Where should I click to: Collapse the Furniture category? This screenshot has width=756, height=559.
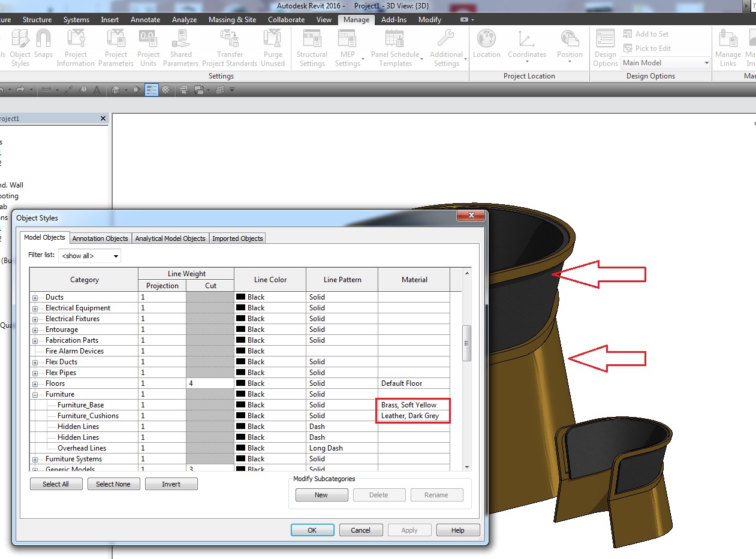coord(35,394)
